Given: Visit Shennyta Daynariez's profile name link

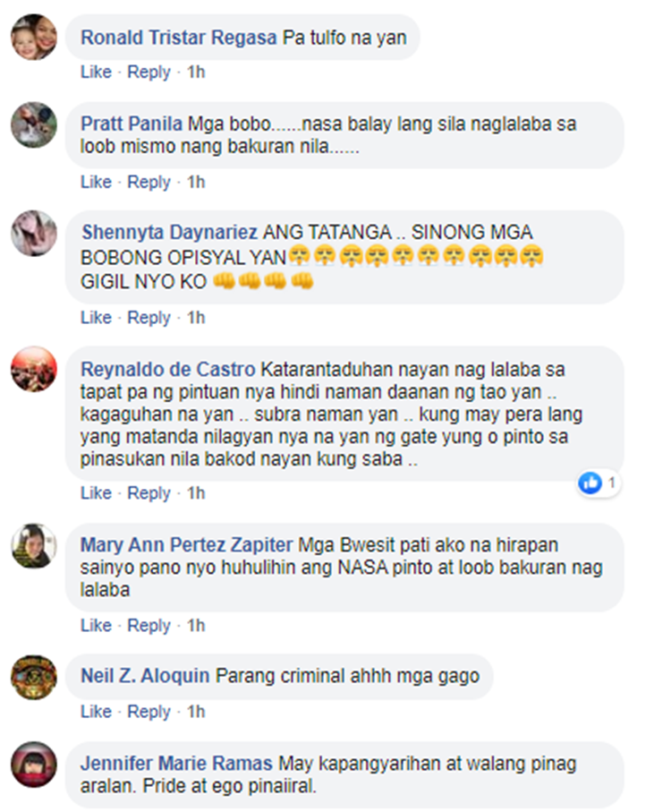Looking at the screenshot, I should tap(170, 232).
